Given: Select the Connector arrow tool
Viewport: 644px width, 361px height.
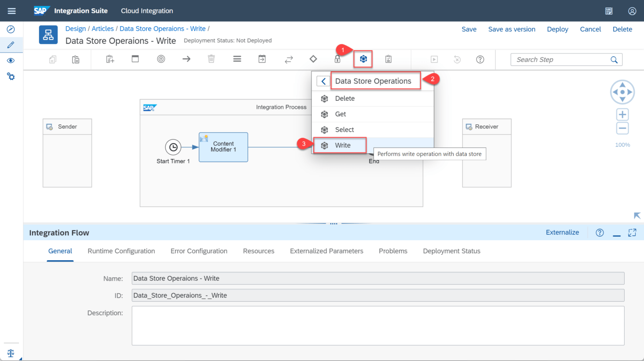Looking at the screenshot, I should 186,59.
